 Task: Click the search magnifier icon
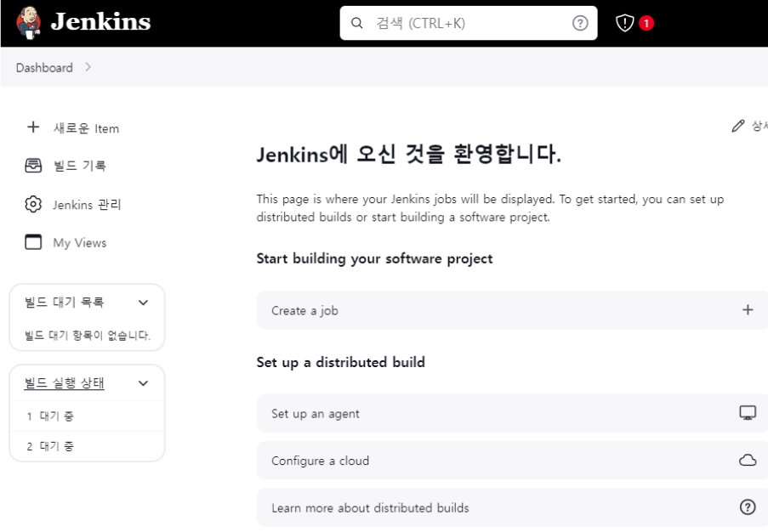click(357, 23)
